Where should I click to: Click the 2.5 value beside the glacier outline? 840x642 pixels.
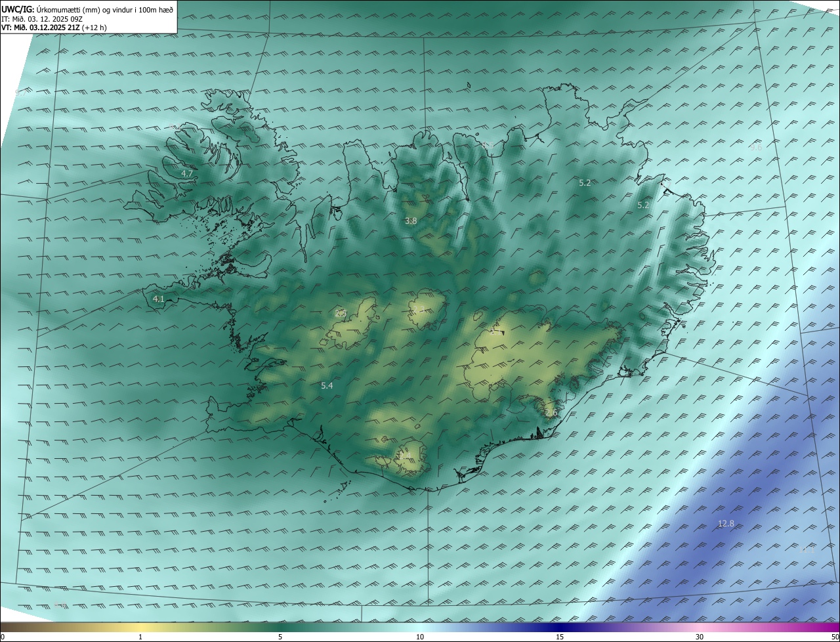[x=341, y=313]
